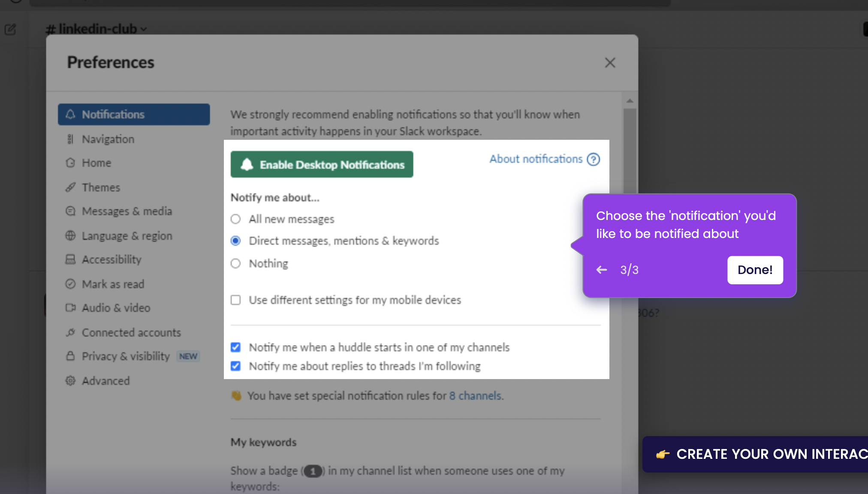Click Enable Desktop Notifications button

322,164
